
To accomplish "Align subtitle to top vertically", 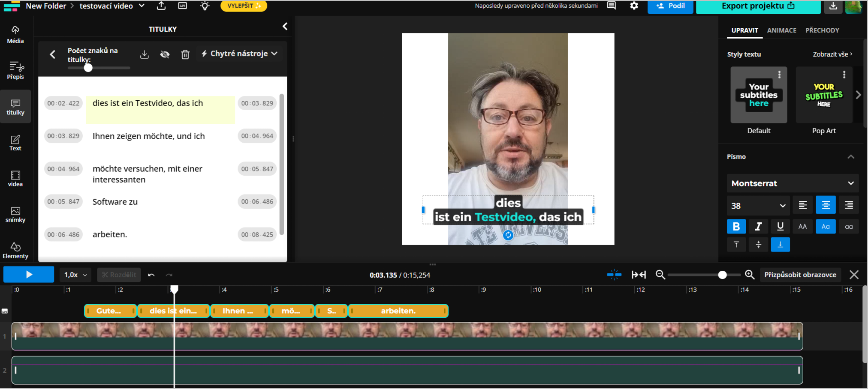I will pyautogui.click(x=736, y=245).
